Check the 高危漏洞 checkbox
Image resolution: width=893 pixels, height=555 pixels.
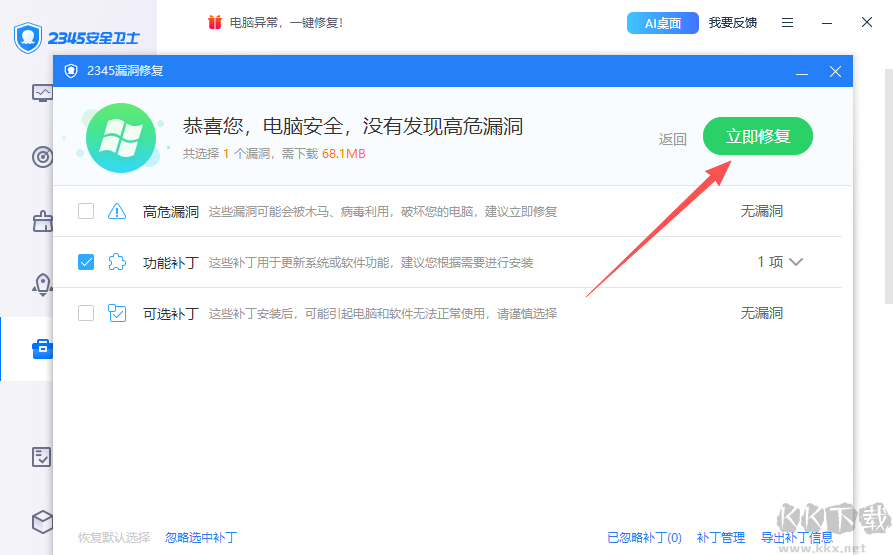86,211
